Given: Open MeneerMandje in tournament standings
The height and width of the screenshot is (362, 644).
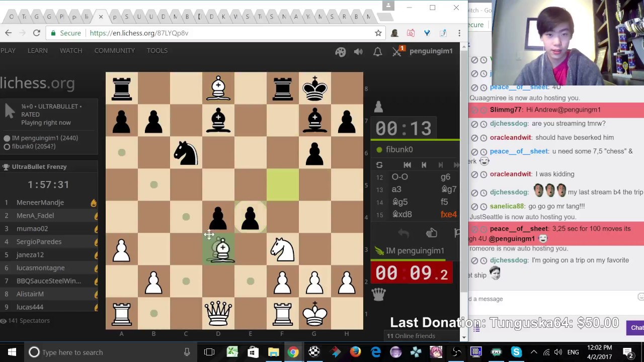Looking at the screenshot, I should click(x=40, y=202).
